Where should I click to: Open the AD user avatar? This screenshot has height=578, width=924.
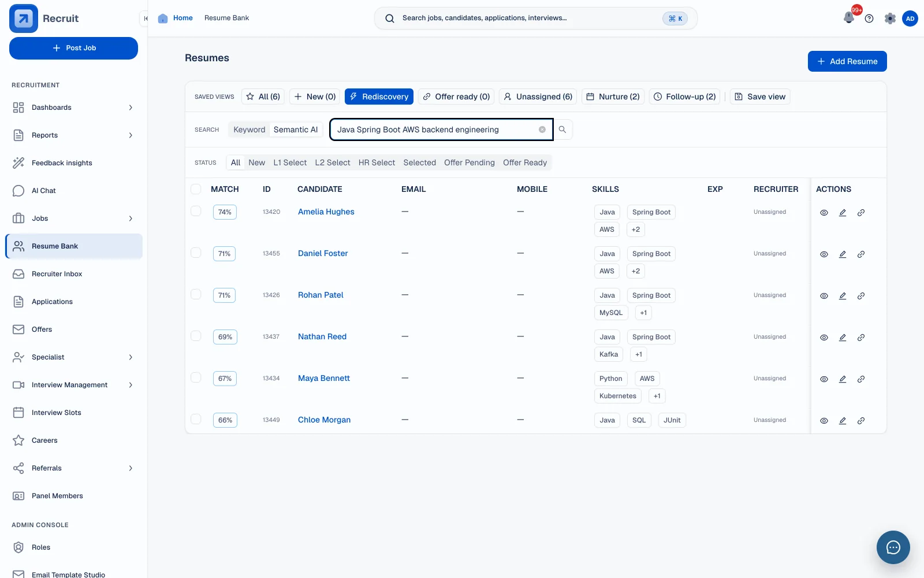tap(910, 18)
